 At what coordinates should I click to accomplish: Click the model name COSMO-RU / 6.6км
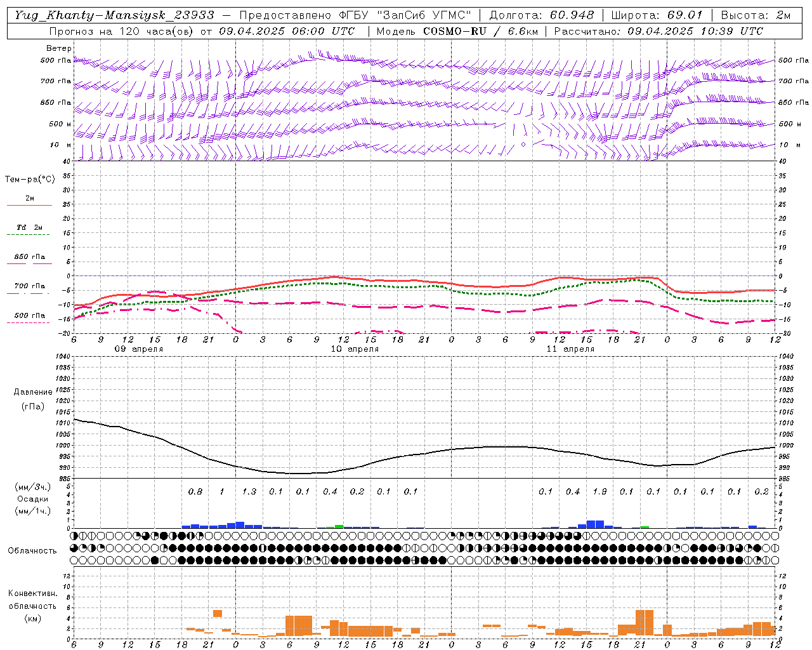coord(479,31)
